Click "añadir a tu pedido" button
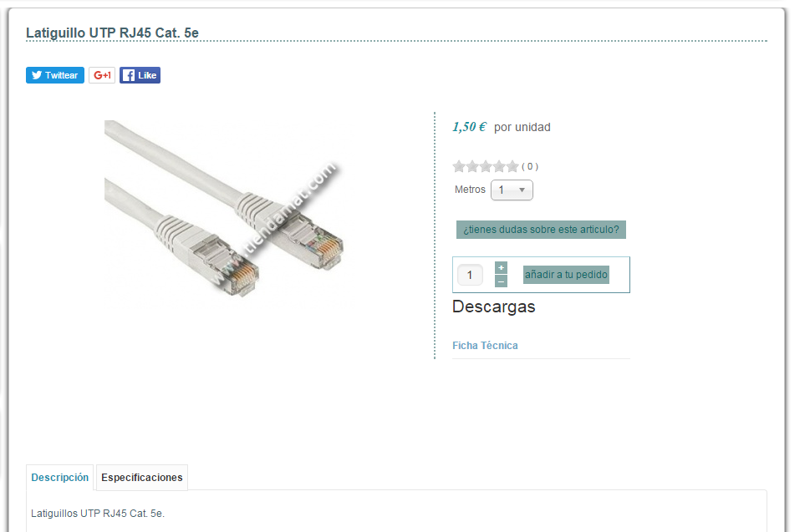Screen dimensions: 810x532 click(x=566, y=275)
